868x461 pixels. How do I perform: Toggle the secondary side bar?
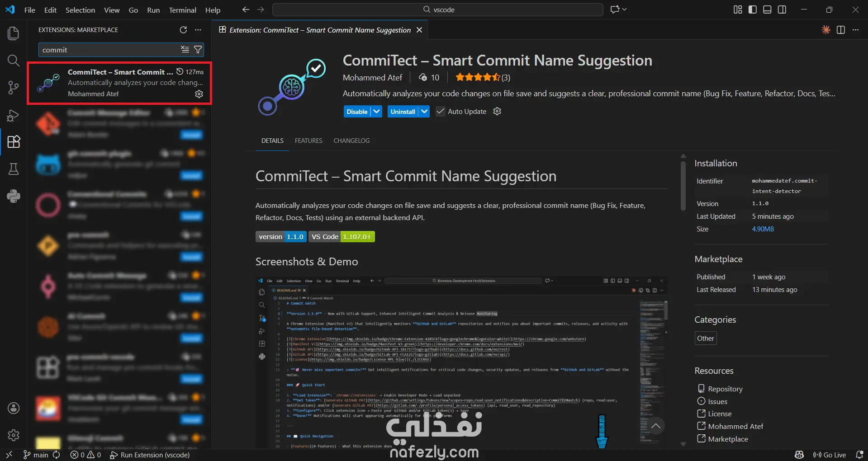tap(782, 9)
